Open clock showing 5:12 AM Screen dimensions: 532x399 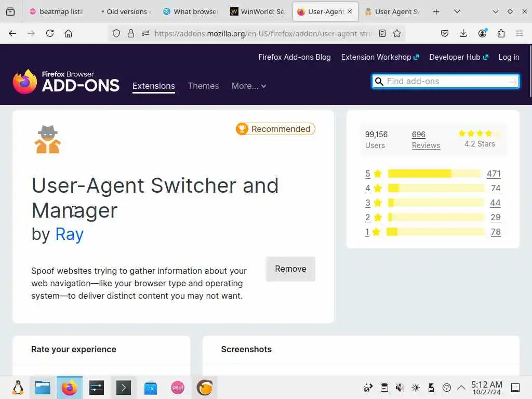click(486, 388)
